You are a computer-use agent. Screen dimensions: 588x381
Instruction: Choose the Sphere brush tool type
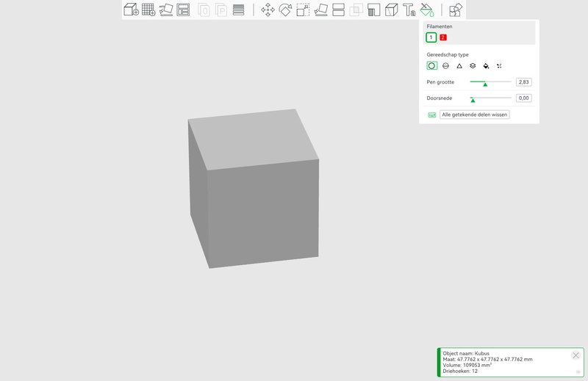point(445,65)
